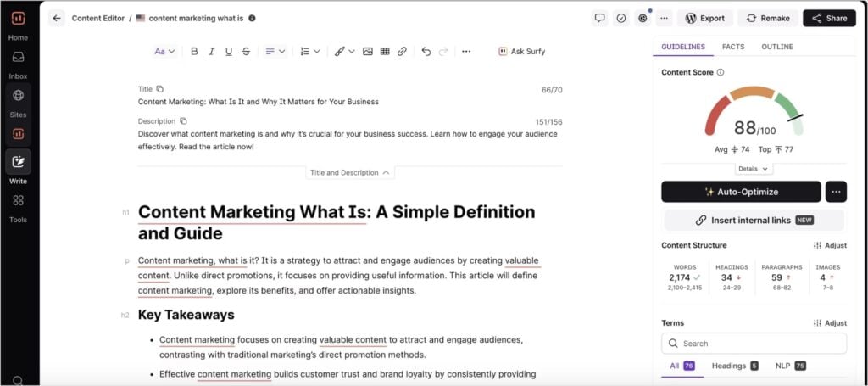Share the document
868x386 pixels.
(x=829, y=19)
